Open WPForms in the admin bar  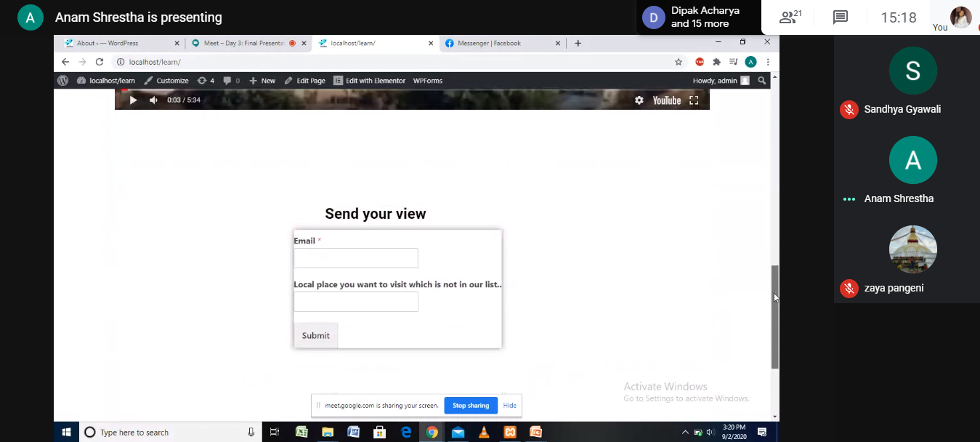click(428, 81)
